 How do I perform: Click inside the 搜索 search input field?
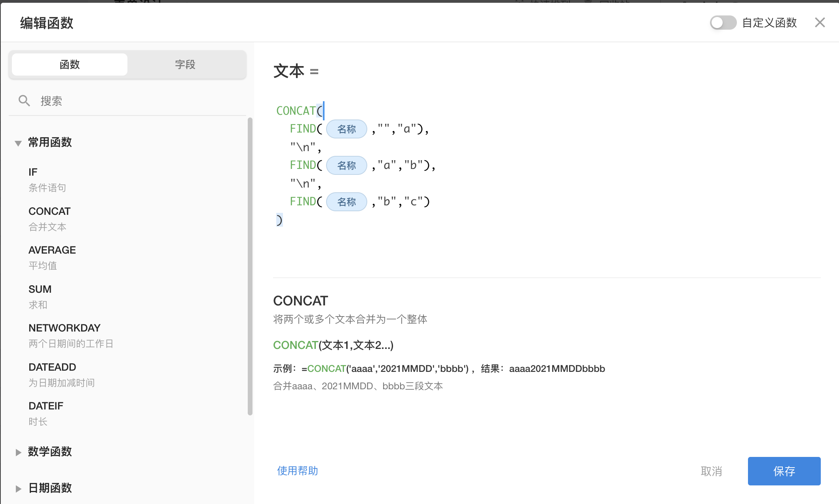[x=79, y=100]
